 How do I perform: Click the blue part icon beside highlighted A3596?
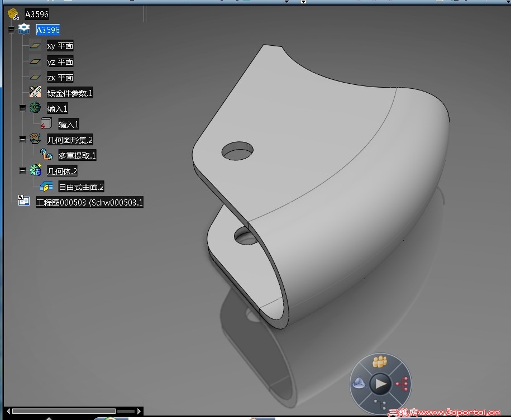pos(24,29)
